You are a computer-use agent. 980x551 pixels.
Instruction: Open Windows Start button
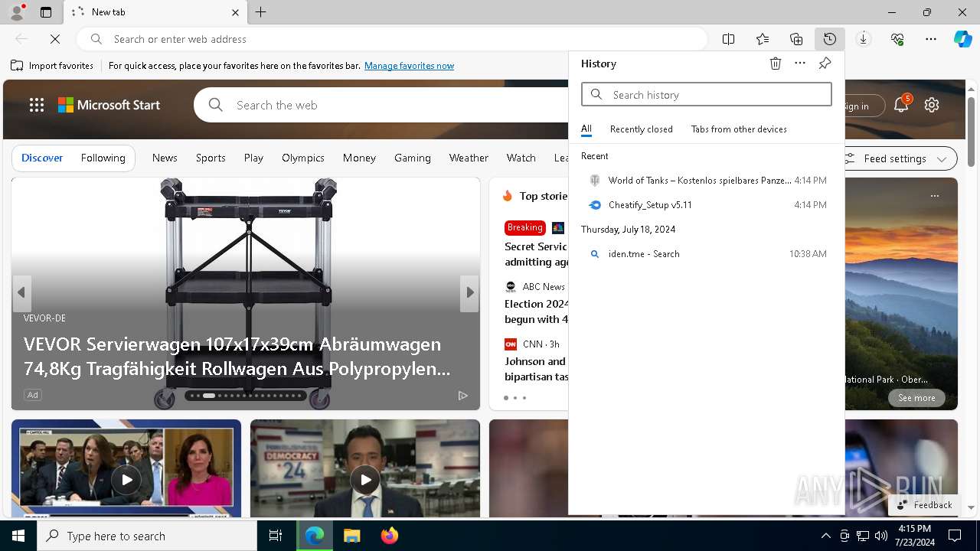(x=18, y=536)
